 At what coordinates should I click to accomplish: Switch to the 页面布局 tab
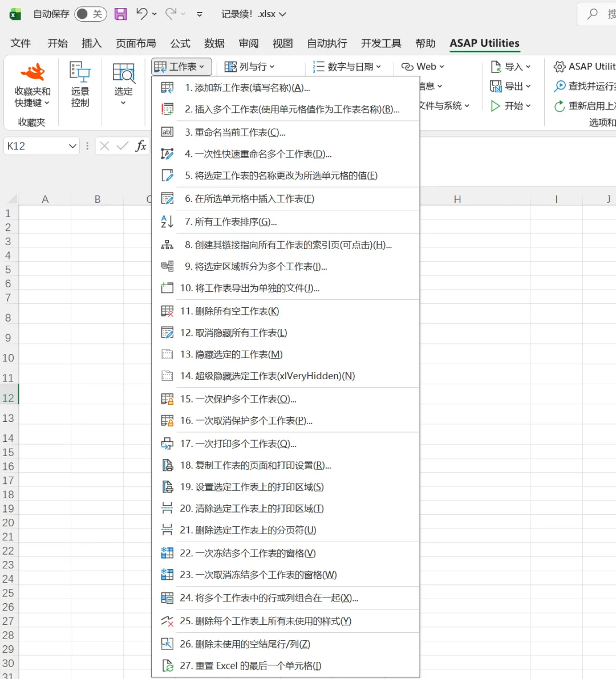click(x=136, y=43)
